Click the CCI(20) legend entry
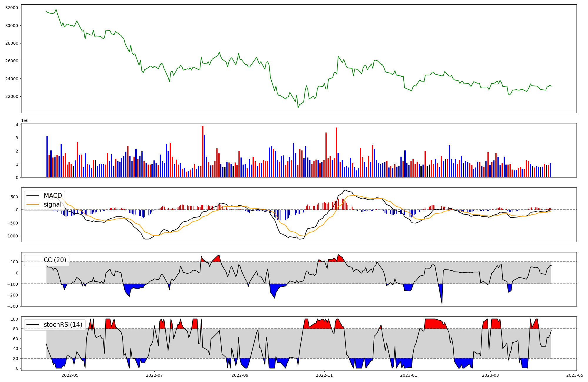 (55, 260)
